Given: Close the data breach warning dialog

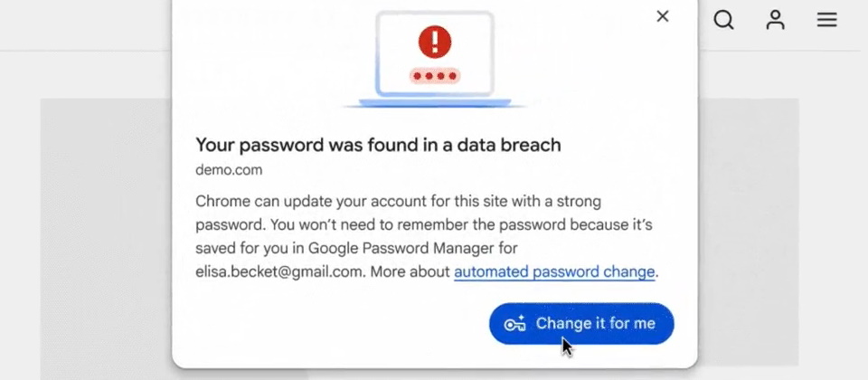Looking at the screenshot, I should (x=663, y=16).
